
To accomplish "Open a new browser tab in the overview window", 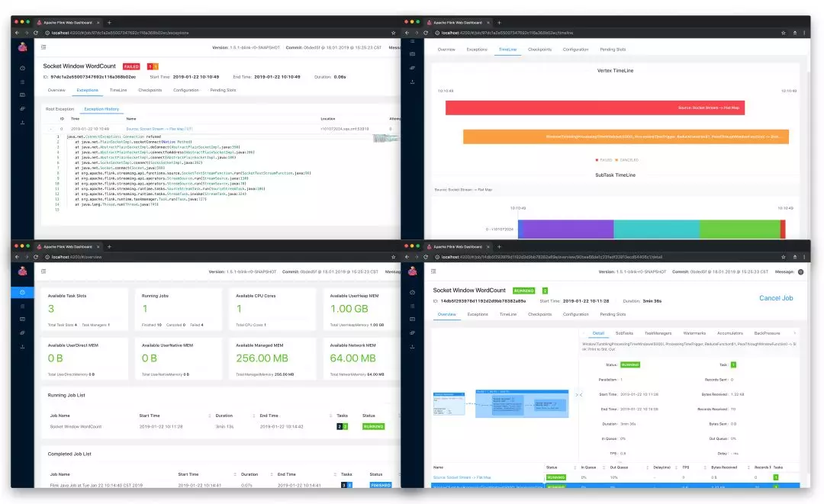I will [x=109, y=246].
